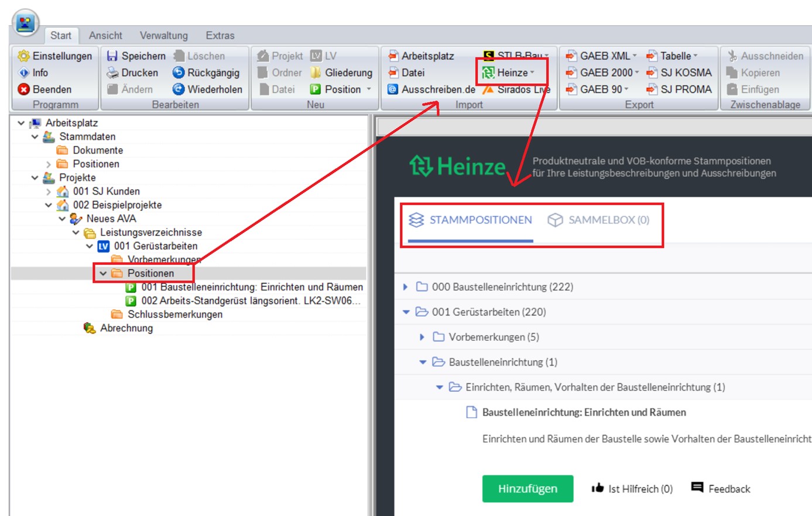Redo with Wiederholen button

[x=207, y=89]
